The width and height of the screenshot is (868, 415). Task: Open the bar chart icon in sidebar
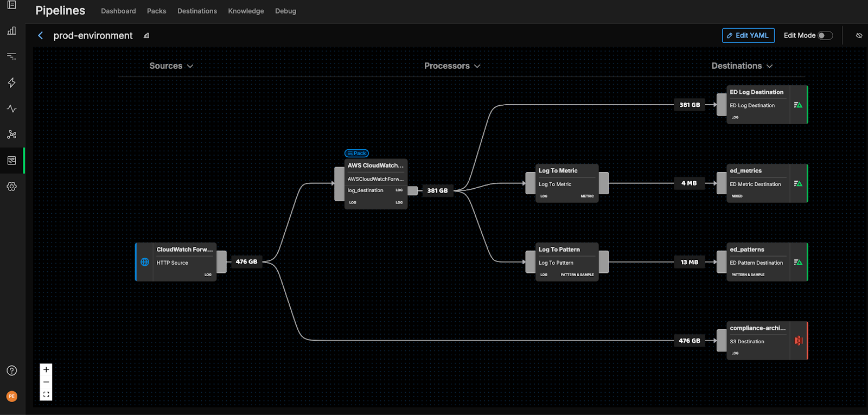click(11, 31)
